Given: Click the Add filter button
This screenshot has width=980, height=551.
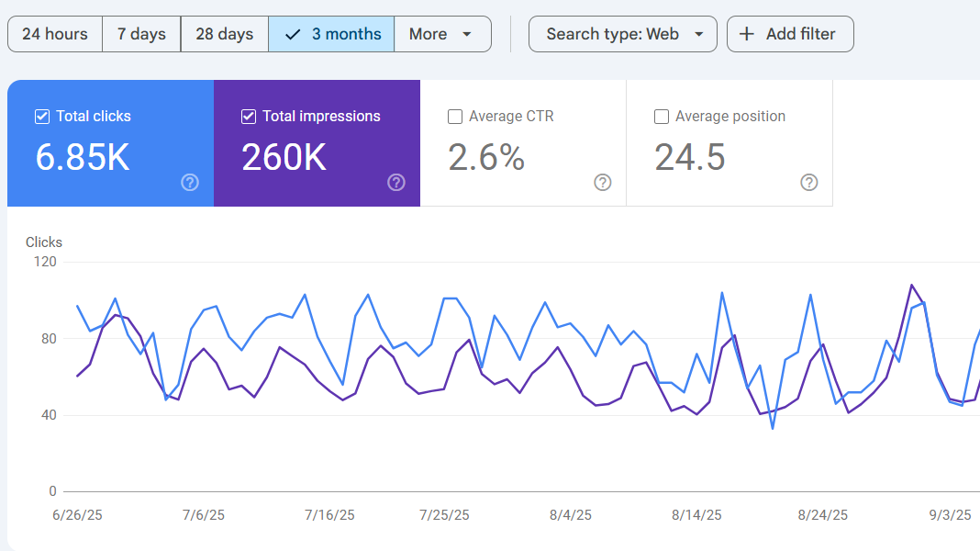Looking at the screenshot, I should point(789,34).
